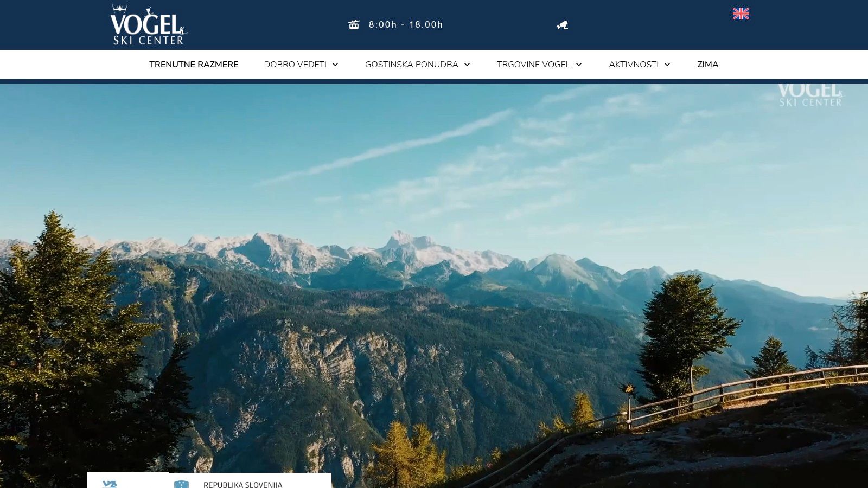
Task: Expand the Trgovine Vogel chevron
Action: pyautogui.click(x=579, y=65)
